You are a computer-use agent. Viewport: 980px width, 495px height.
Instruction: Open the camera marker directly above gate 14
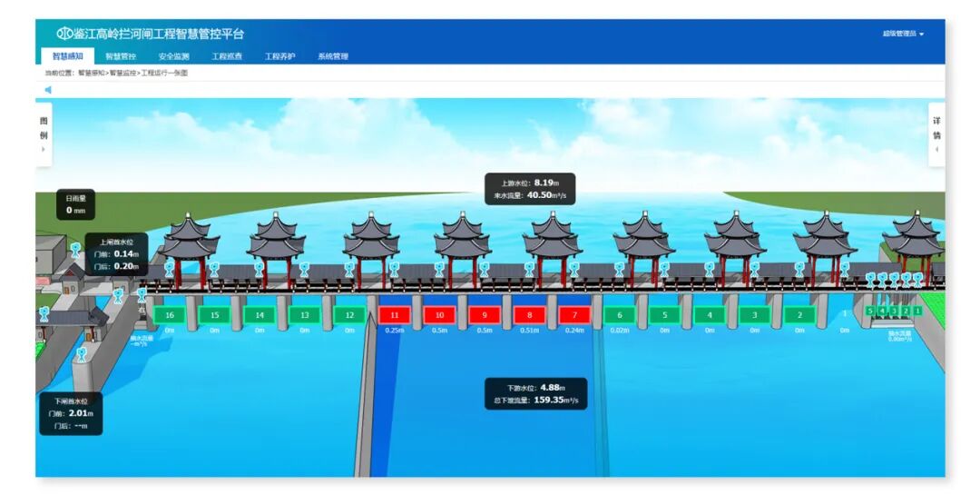[x=260, y=269]
